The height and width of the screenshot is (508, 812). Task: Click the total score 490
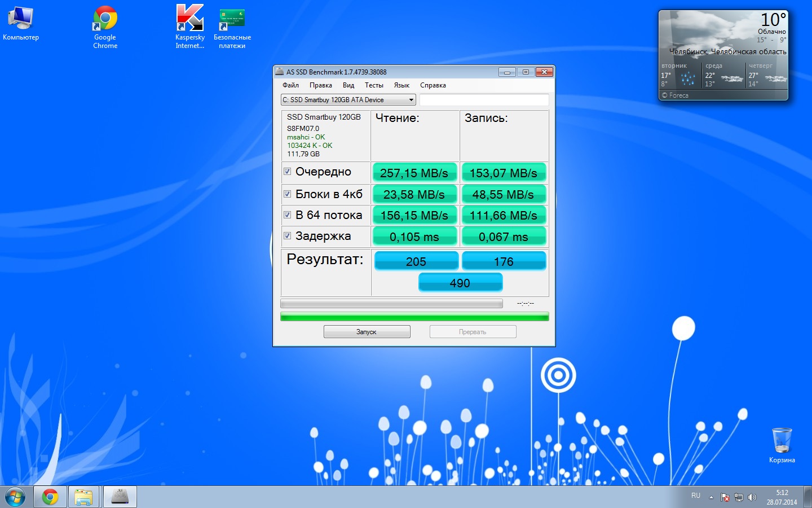[x=460, y=283]
